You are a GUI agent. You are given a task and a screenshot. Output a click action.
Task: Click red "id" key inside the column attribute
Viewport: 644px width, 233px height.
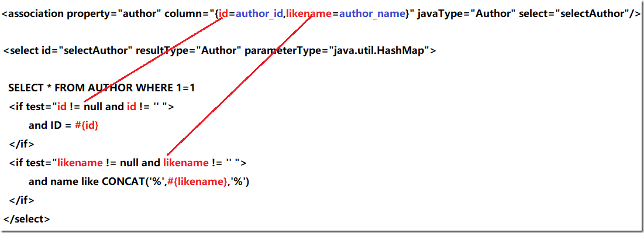[223, 14]
